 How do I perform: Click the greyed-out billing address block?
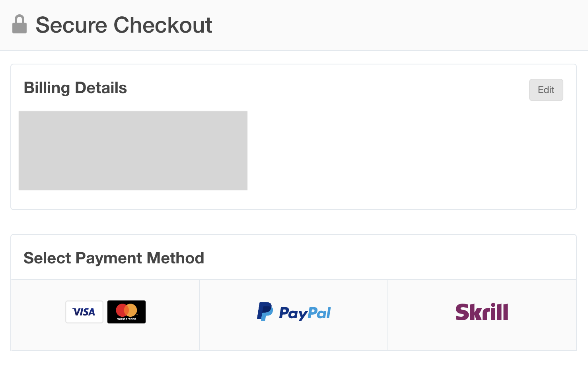[x=133, y=150]
